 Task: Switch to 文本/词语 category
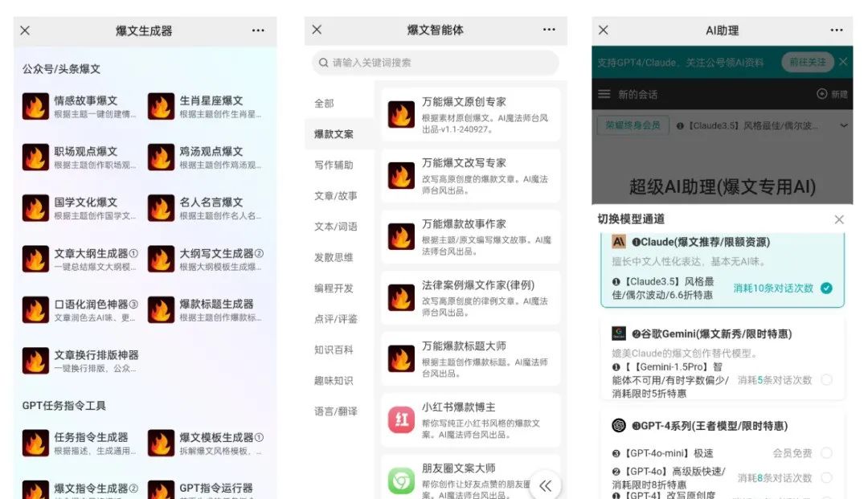coord(336,227)
